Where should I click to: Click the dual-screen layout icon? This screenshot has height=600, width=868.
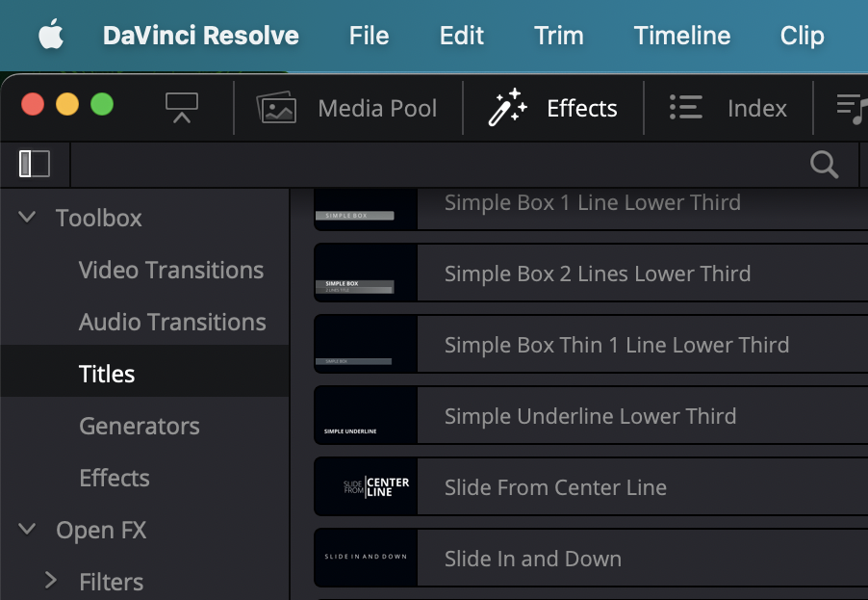click(182, 108)
